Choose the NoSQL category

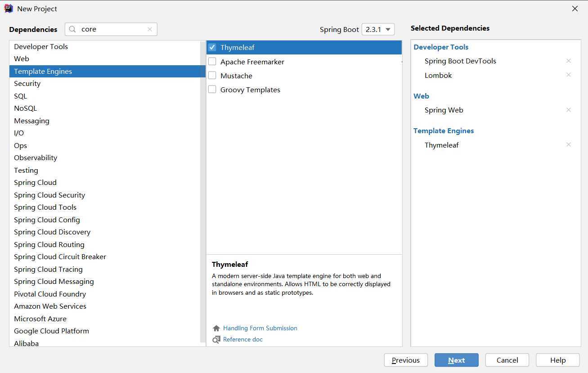tap(105, 108)
